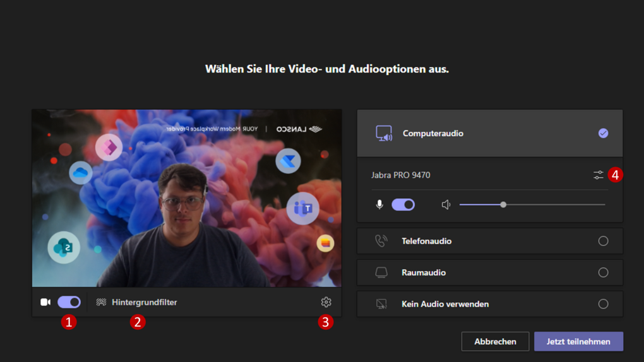Click the speaker volume icon
This screenshot has width=644, height=362.
(446, 204)
